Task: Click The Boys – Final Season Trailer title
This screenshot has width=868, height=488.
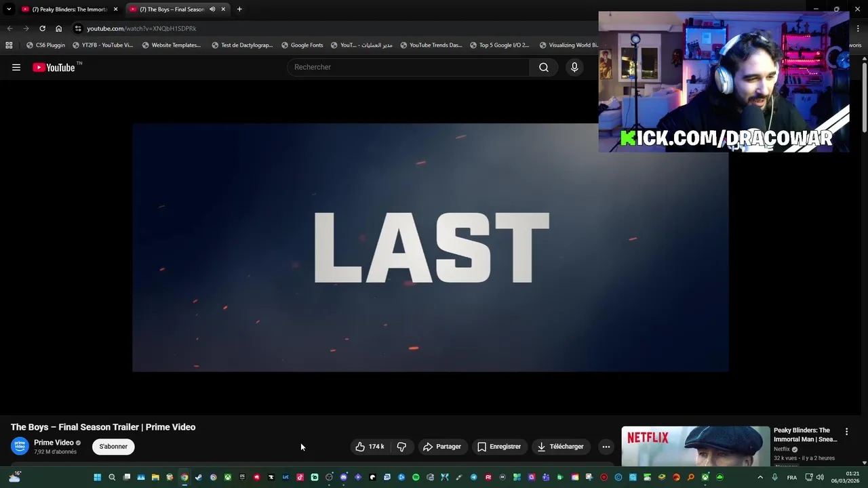Action: tap(103, 427)
